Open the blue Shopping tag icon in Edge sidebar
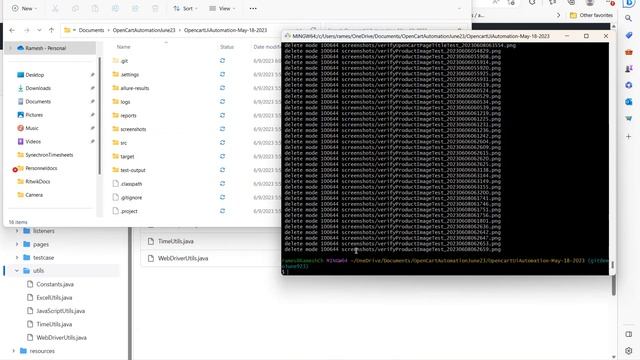Screen dimensions: 640x360 (629, 36)
